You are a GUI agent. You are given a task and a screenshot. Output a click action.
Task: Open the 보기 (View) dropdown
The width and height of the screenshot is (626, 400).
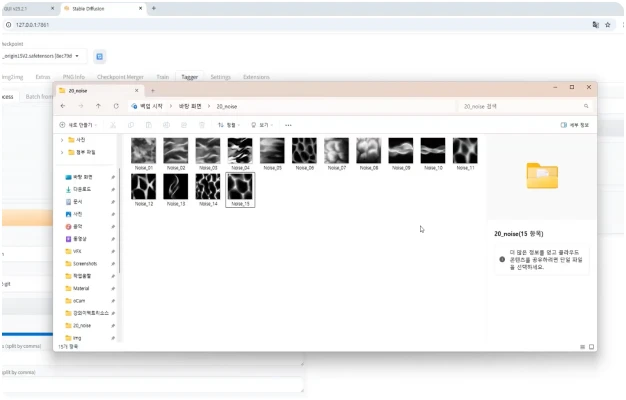[x=261, y=125]
